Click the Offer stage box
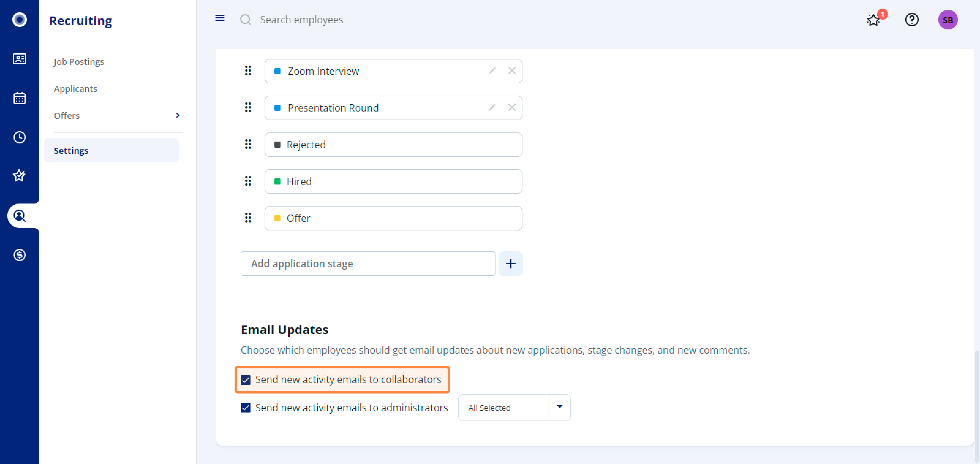Screen dimensions: 980x464 click(393, 218)
